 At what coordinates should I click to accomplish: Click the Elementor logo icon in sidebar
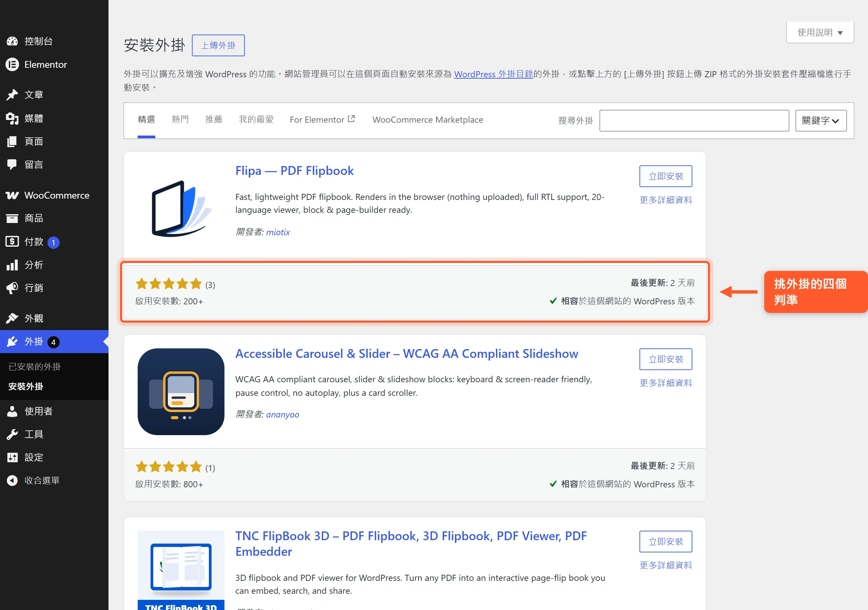pos(12,65)
